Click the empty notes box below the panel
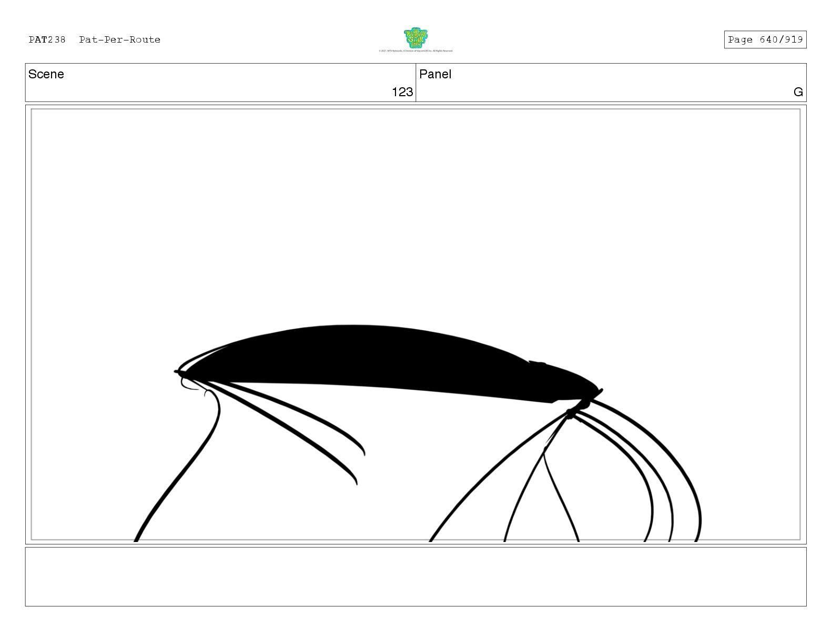Screen dimensions: 832x644 (x=415, y=577)
